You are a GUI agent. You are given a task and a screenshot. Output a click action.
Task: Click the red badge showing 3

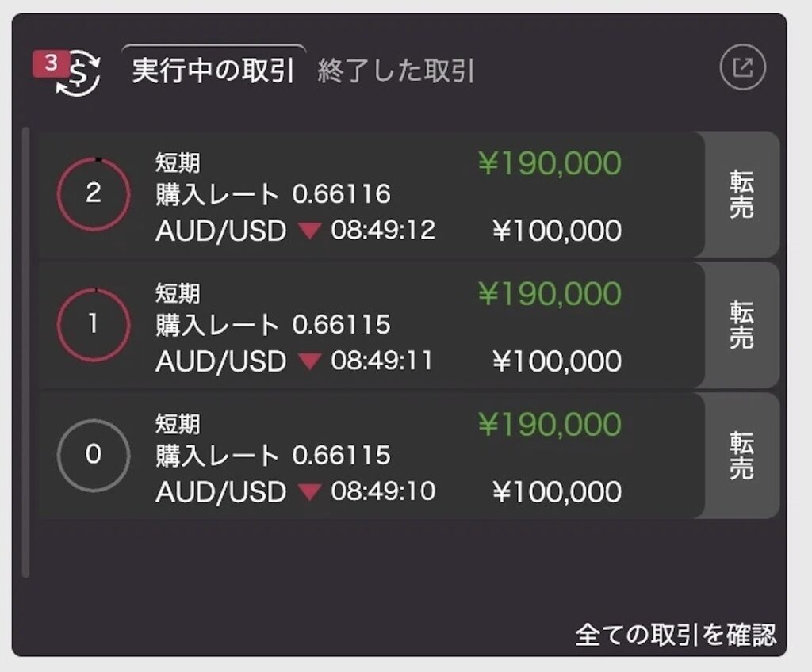tap(51, 64)
